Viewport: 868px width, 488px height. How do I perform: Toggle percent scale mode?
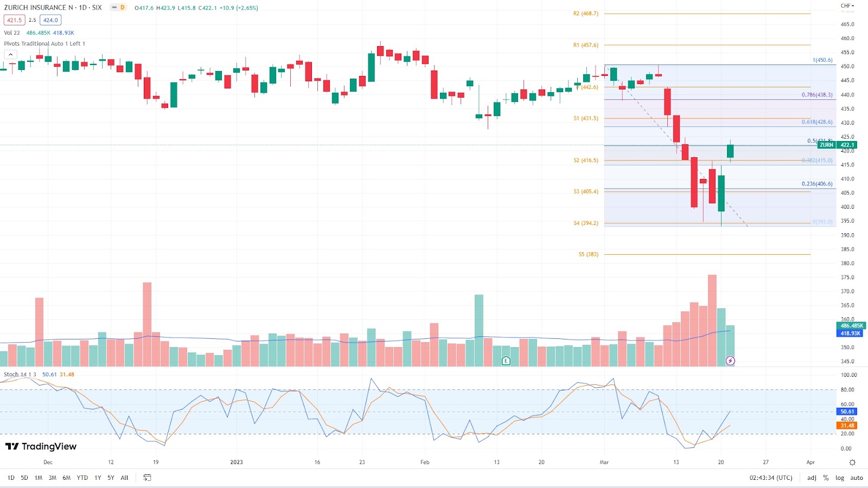(826, 478)
